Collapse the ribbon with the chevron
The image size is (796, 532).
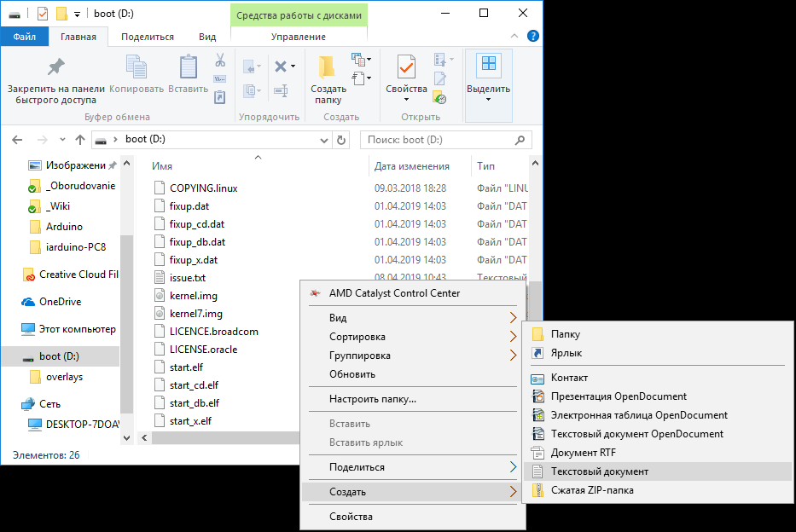514,36
